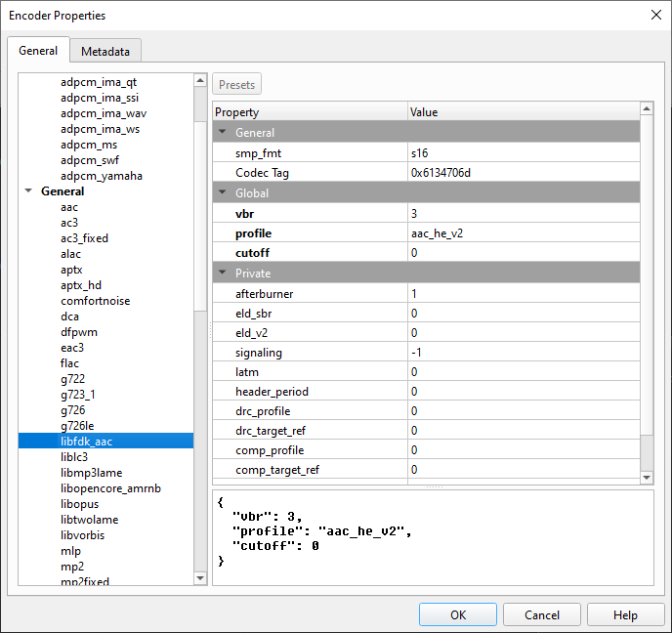Select the General tab

pyautogui.click(x=38, y=51)
